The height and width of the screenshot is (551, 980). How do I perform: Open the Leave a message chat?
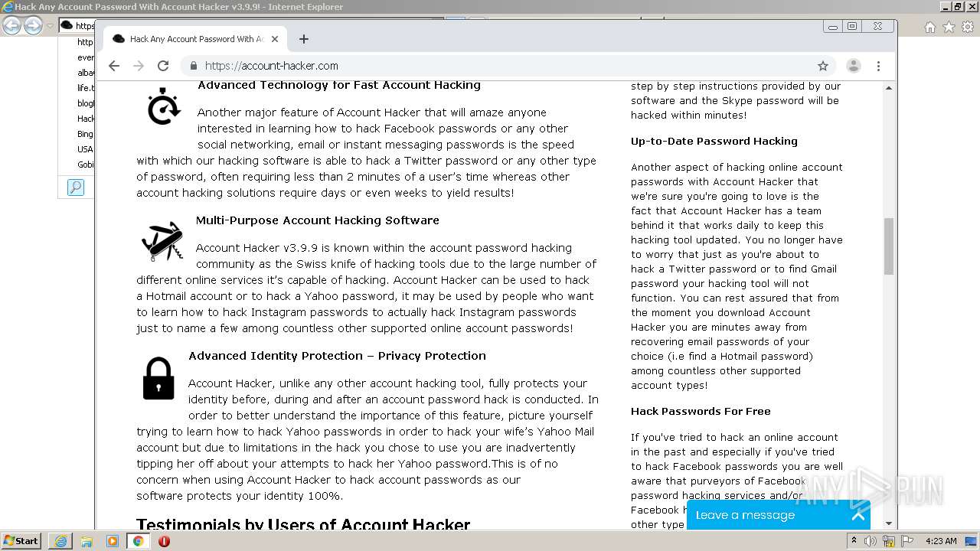point(779,515)
